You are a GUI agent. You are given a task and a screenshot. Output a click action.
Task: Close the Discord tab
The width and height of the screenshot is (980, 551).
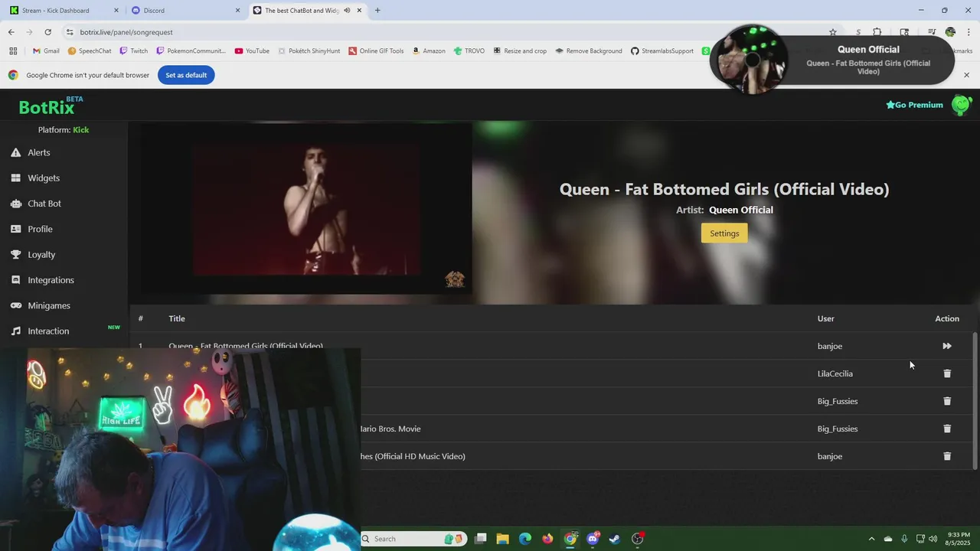(237, 11)
